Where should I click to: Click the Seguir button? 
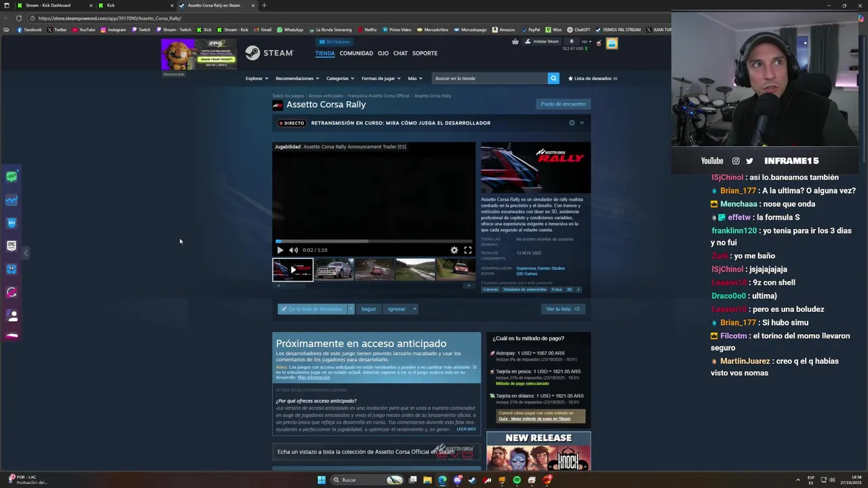coord(368,308)
